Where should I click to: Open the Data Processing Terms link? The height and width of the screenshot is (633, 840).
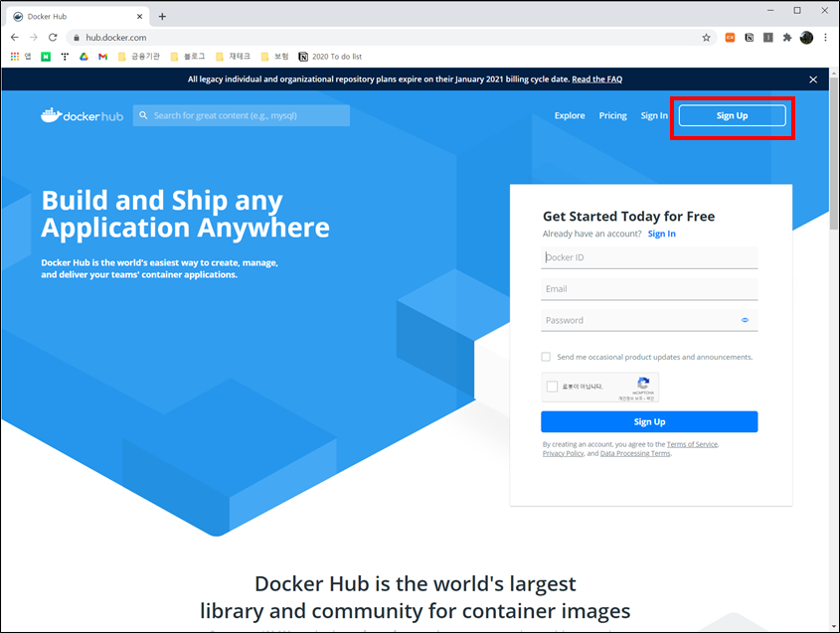point(635,453)
